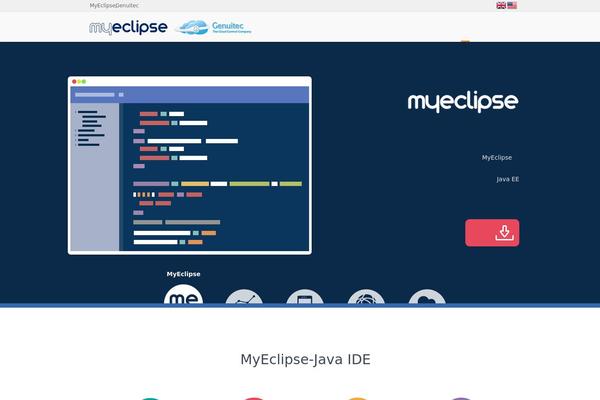Select the mobile device product circle icon

305,296
